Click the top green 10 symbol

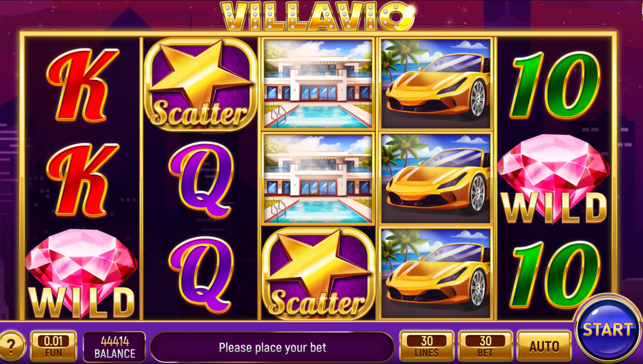point(554,85)
